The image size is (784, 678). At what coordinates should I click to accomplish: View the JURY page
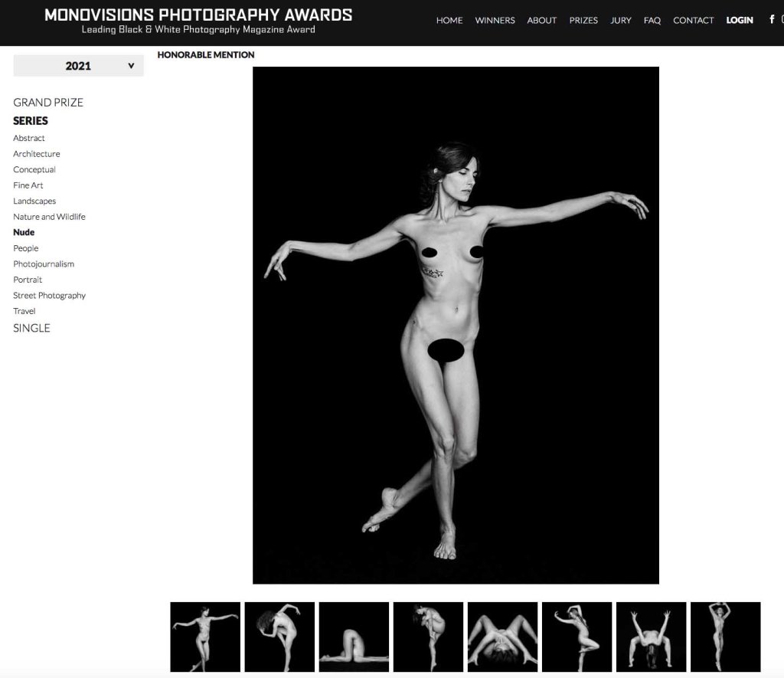pos(620,21)
